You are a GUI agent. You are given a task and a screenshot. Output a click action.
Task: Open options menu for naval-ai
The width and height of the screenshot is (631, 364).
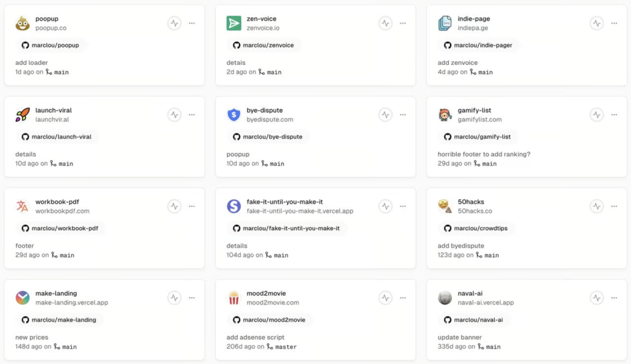point(614,297)
